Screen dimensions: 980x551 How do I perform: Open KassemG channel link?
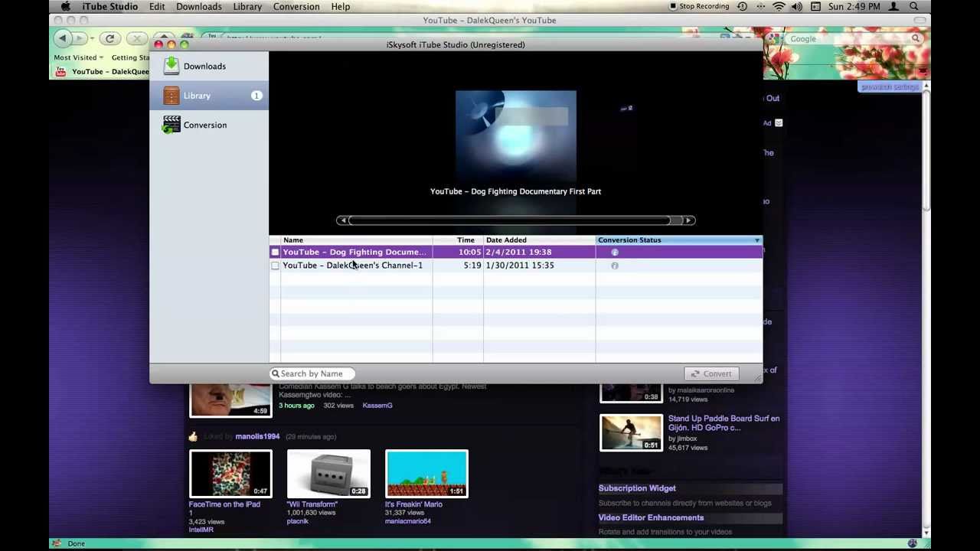tap(377, 406)
